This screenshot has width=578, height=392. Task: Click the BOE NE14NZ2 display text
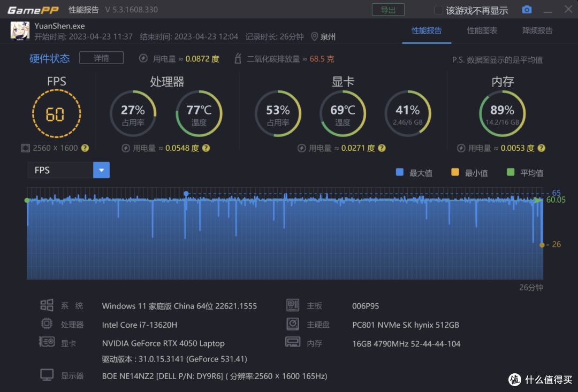215,376
